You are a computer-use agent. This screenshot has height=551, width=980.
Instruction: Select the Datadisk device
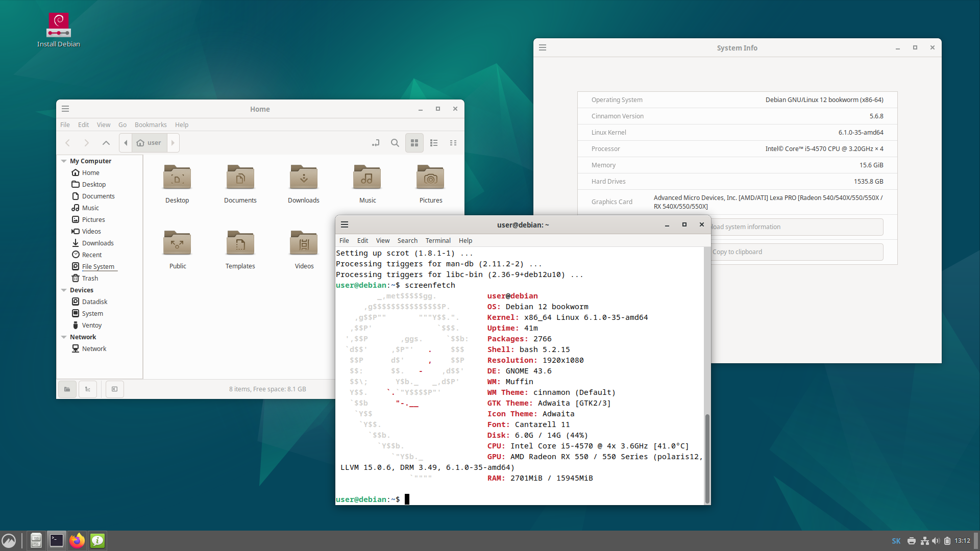pyautogui.click(x=94, y=302)
